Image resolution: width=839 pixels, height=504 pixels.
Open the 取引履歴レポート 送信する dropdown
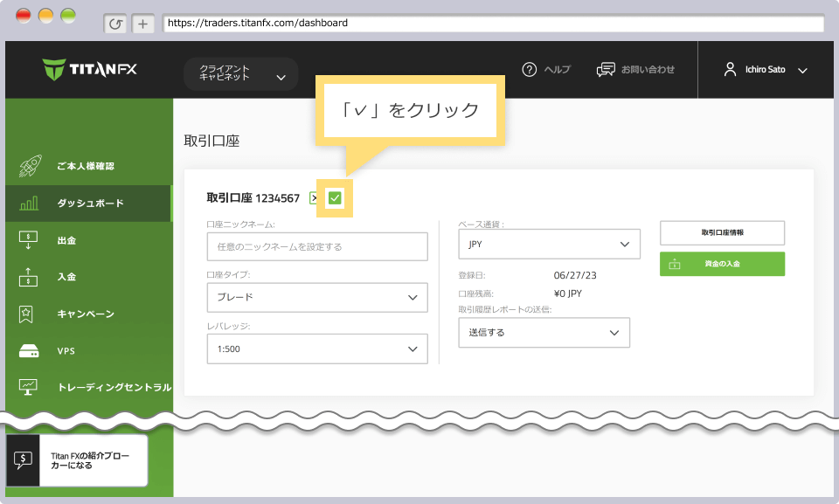pos(544,332)
